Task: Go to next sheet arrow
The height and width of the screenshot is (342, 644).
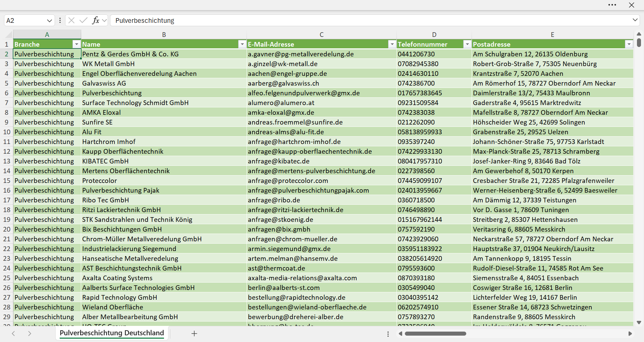Action: click(x=30, y=333)
